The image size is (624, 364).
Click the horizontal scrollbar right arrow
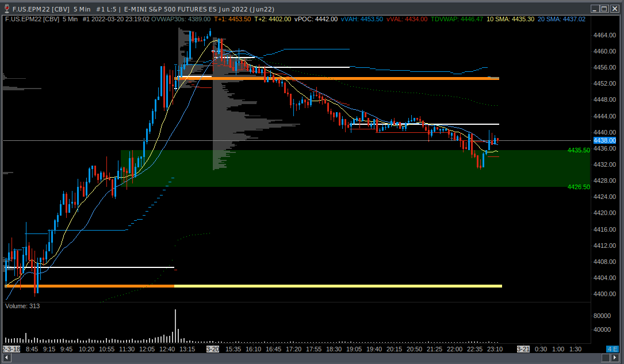point(615,357)
